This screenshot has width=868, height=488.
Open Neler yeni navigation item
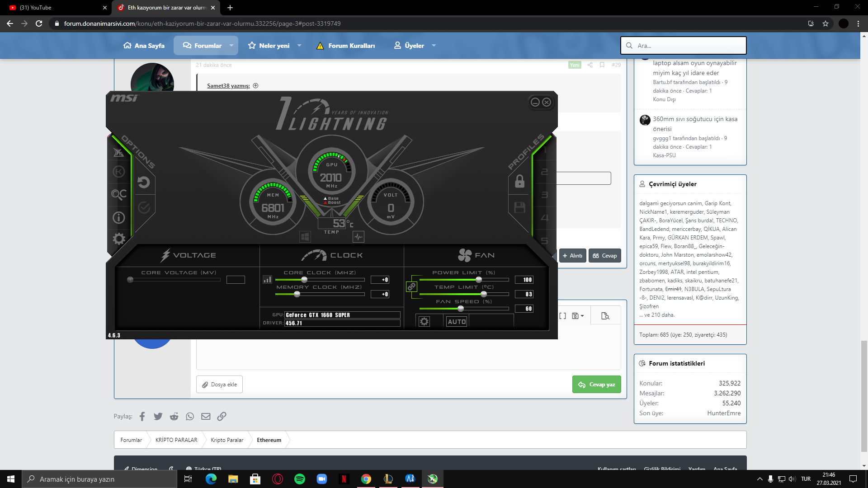[269, 46]
